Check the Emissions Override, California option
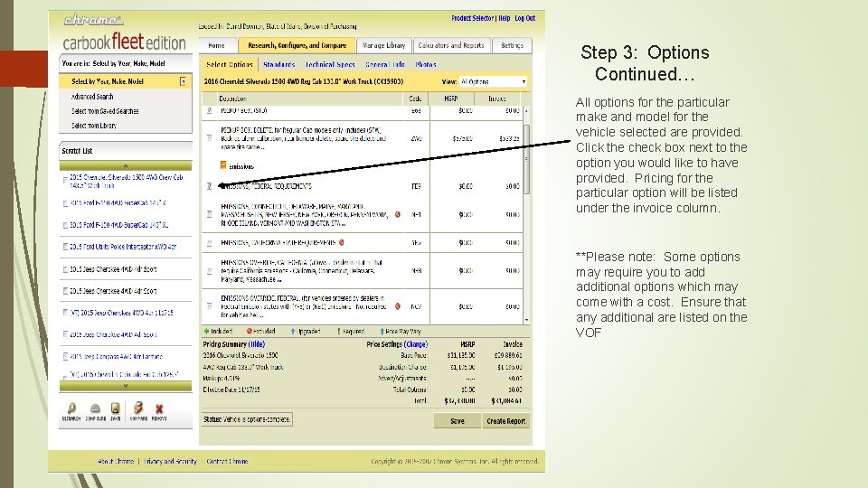Screen dimensions: 868x488 [x=209, y=271]
